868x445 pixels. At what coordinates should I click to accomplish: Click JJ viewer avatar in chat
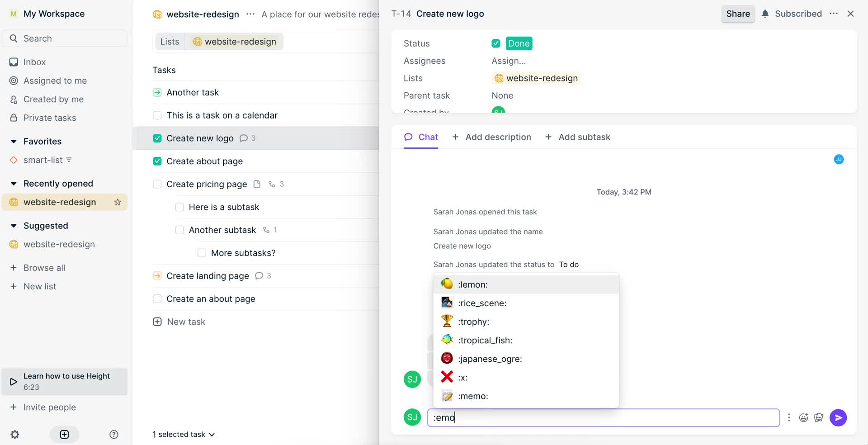[839, 159]
